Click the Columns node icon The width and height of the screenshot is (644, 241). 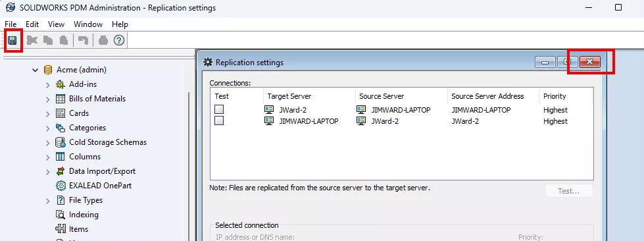tap(61, 157)
